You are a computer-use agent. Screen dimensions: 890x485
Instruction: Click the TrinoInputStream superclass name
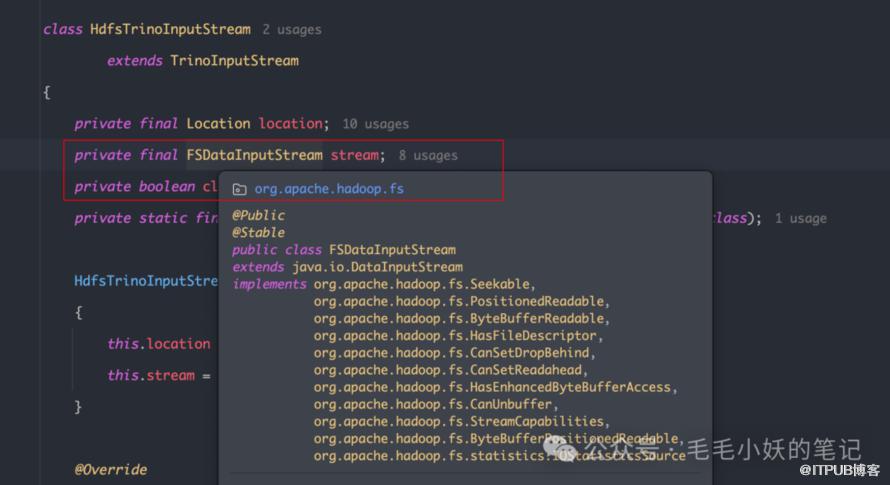coord(234,61)
